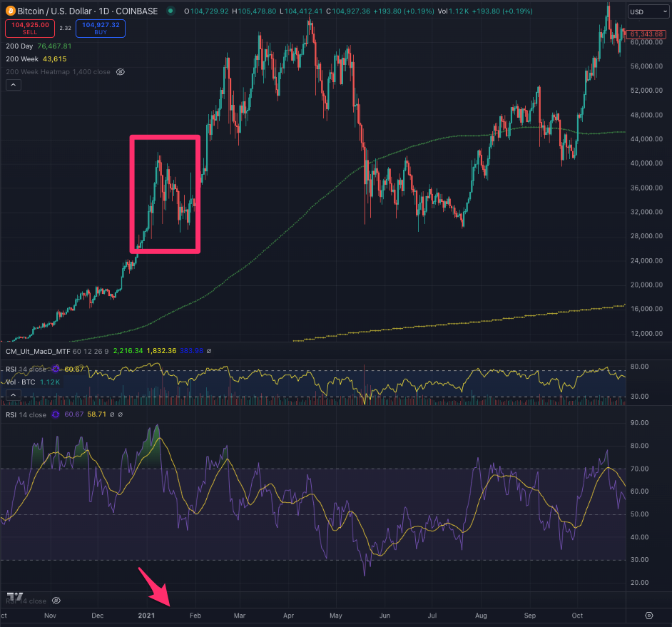Click the open price value 104,729.92
This screenshot has height=627, width=672.
click(x=209, y=11)
